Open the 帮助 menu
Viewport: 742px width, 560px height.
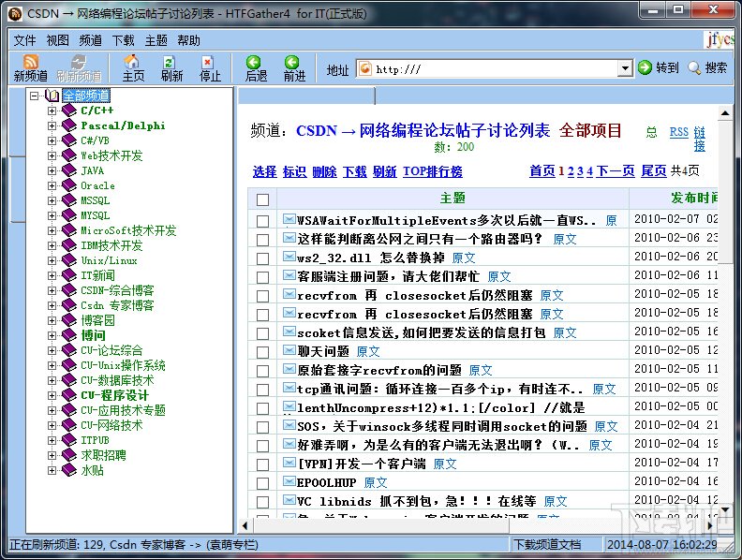[x=188, y=40]
